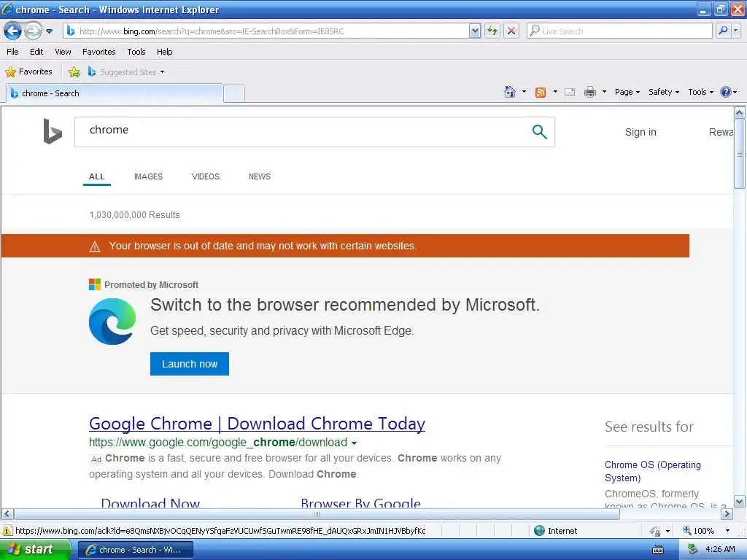
Task: Open the Favorites star button
Action: tap(28, 71)
